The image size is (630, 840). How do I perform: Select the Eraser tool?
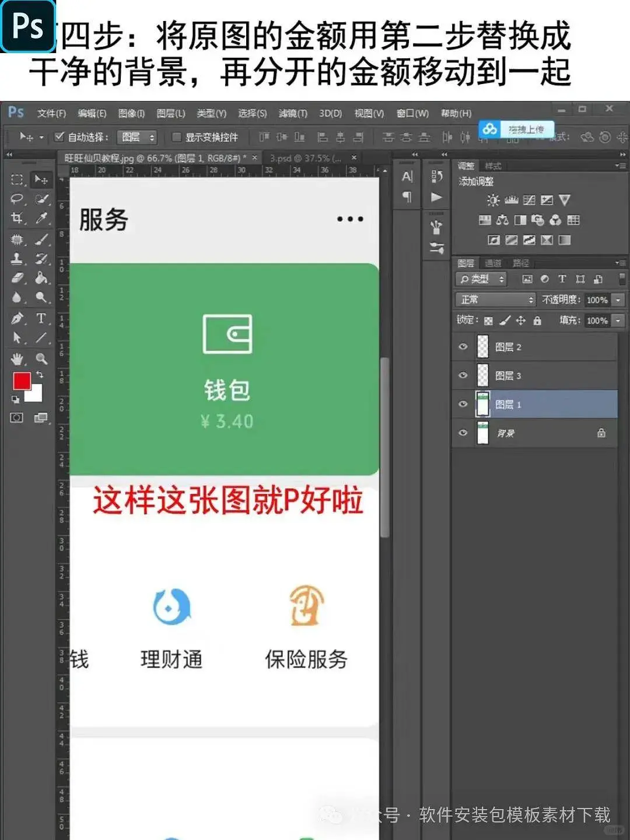(x=17, y=277)
